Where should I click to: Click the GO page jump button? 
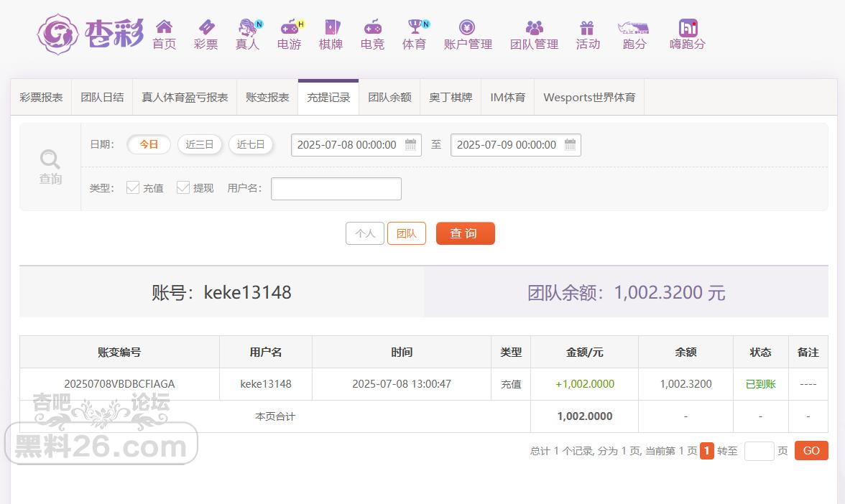811,451
